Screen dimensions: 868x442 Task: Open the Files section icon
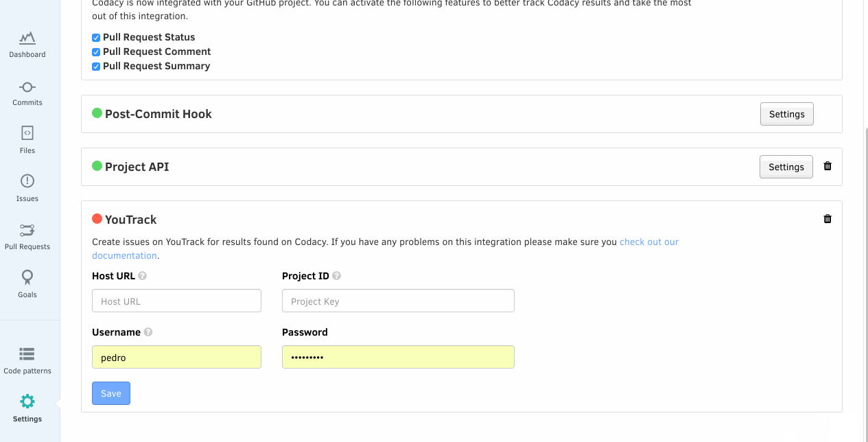[x=27, y=133]
